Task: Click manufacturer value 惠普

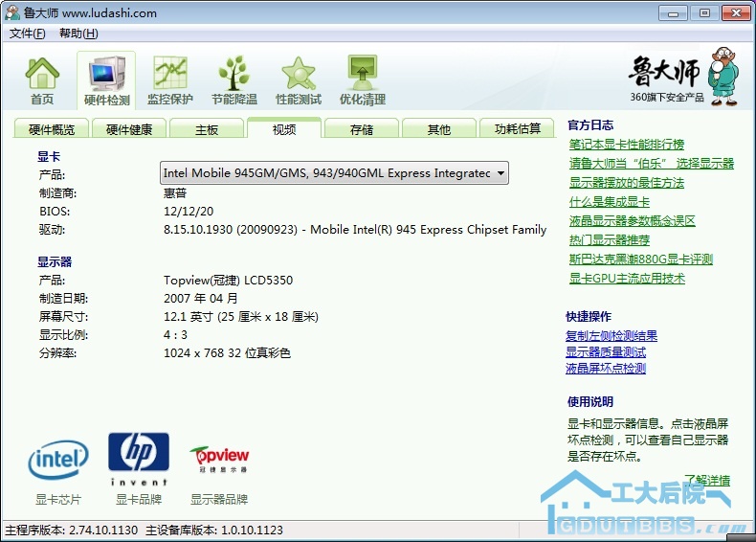Action: pyautogui.click(x=175, y=193)
